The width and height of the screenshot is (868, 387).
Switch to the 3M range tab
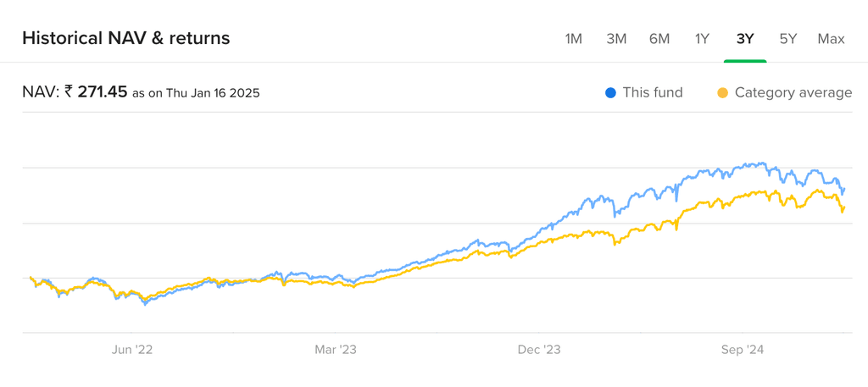(616, 39)
